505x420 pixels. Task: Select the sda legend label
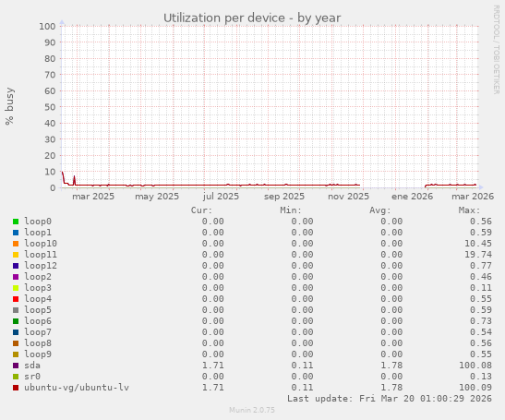[x=32, y=366]
